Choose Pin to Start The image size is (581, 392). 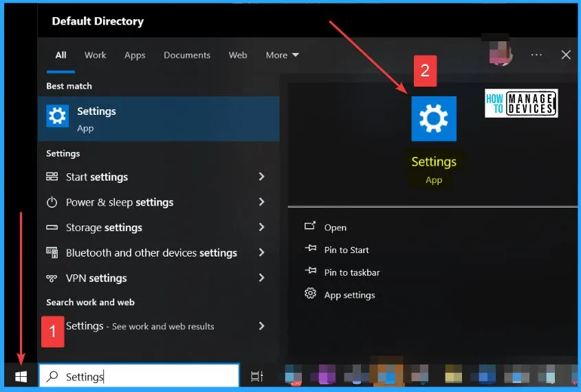347,250
